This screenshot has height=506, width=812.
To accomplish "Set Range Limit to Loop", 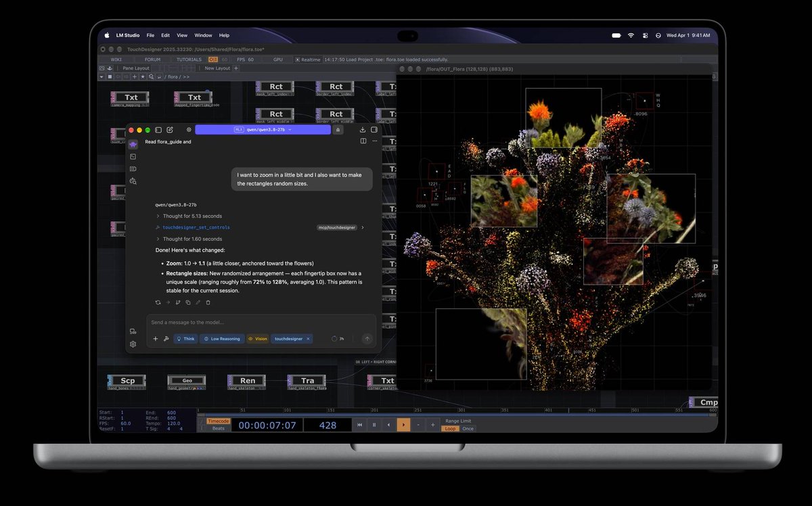I will point(450,429).
